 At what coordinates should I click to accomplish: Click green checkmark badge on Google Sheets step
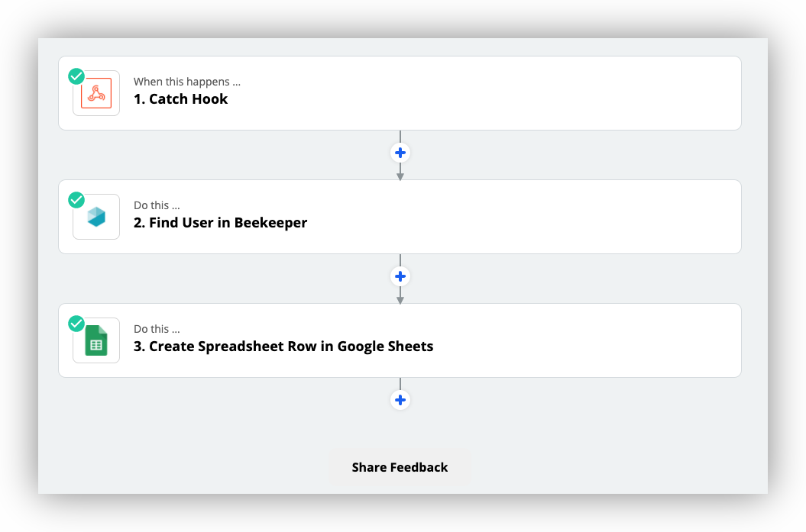[76, 324]
